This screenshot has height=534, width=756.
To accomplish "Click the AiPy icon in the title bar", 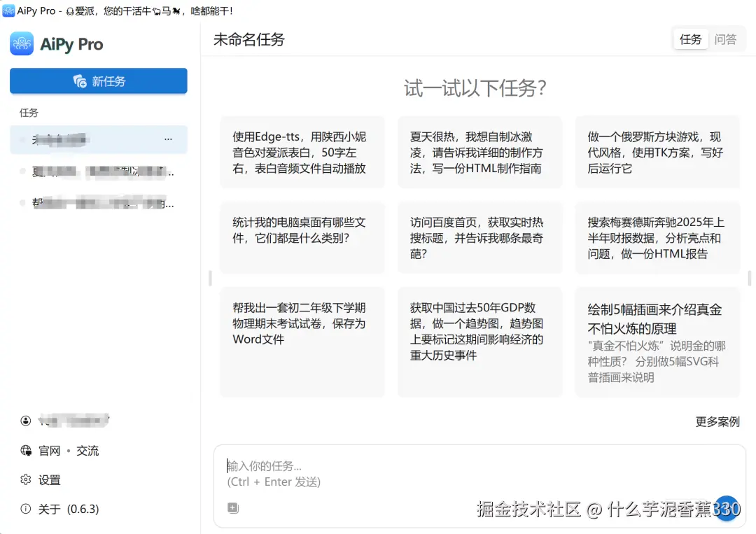I will (x=10, y=10).
